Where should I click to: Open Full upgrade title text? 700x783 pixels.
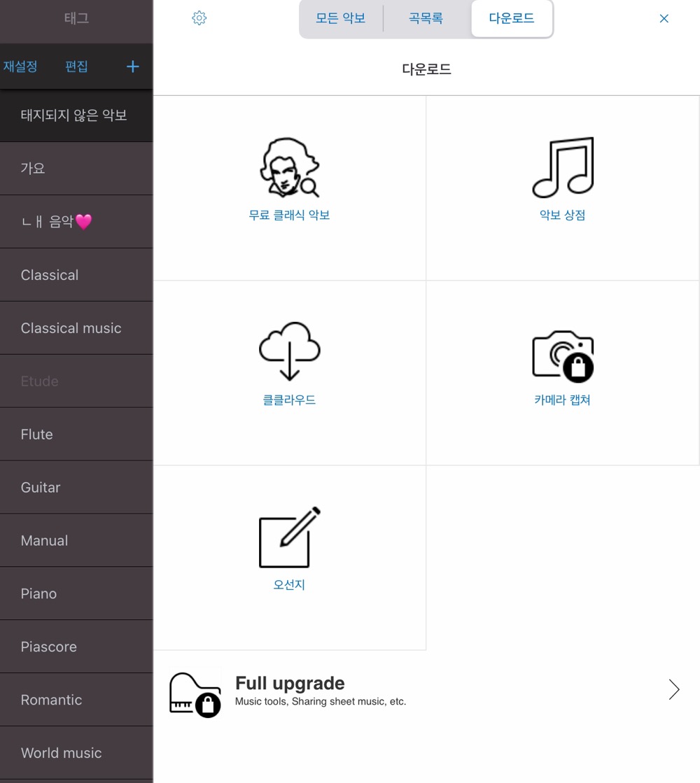[x=290, y=683]
